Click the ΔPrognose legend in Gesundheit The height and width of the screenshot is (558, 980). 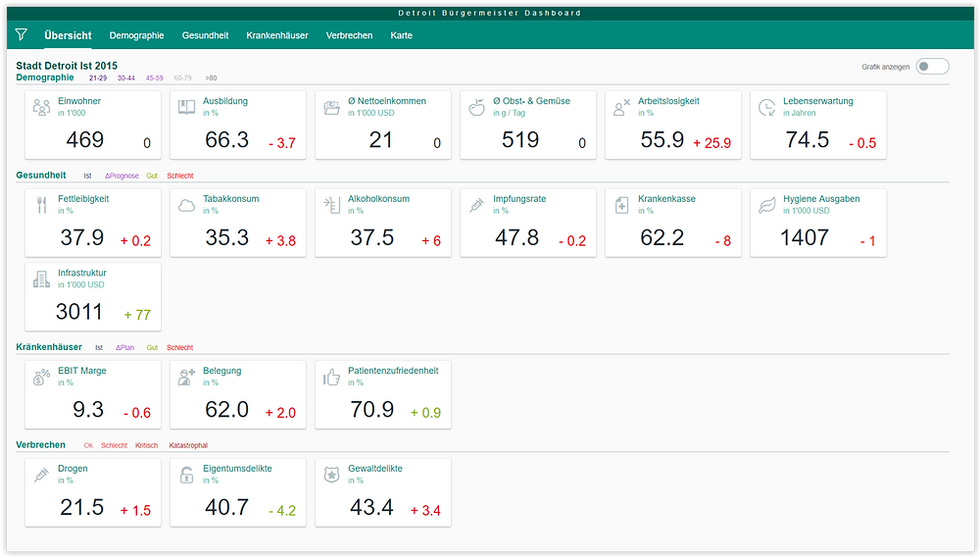[x=122, y=176]
